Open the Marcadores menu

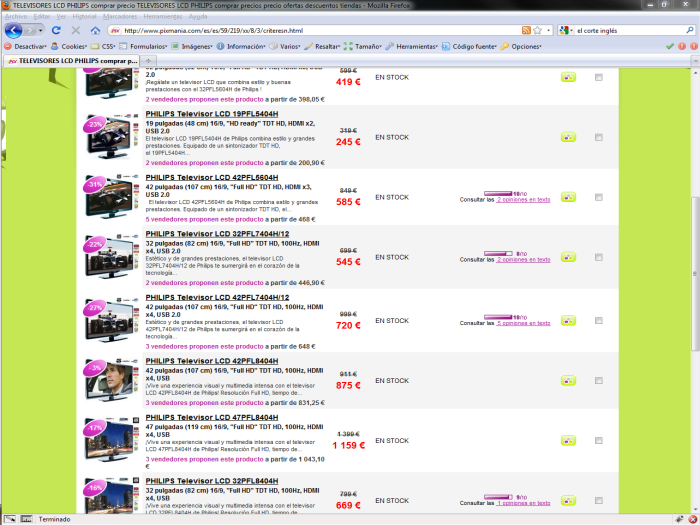pos(120,17)
